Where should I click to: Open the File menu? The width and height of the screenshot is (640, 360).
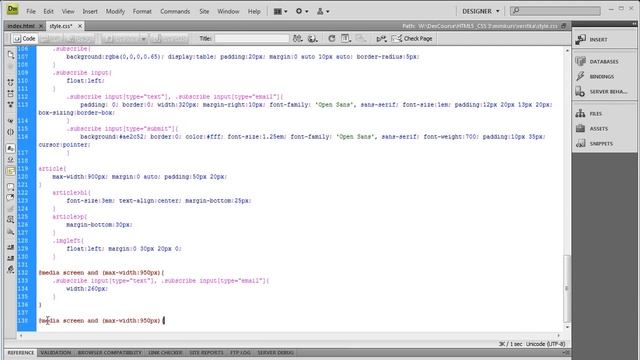tap(31, 11)
